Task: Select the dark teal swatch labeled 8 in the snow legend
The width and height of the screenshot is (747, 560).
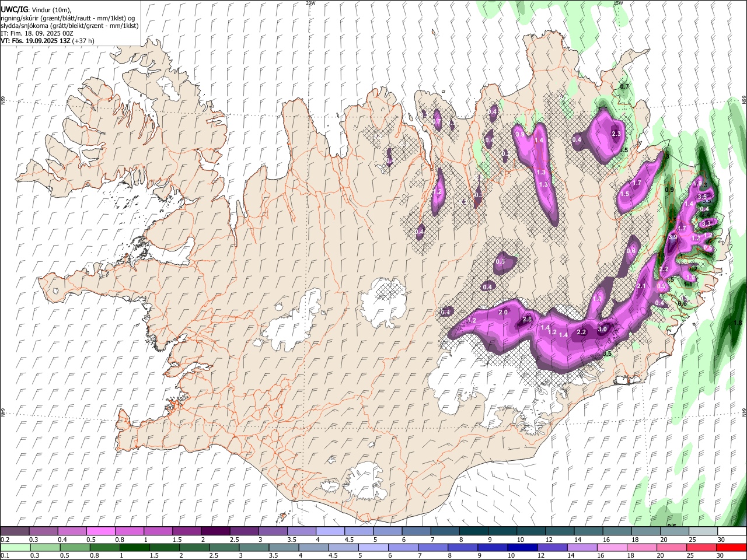Action: tap(474, 531)
